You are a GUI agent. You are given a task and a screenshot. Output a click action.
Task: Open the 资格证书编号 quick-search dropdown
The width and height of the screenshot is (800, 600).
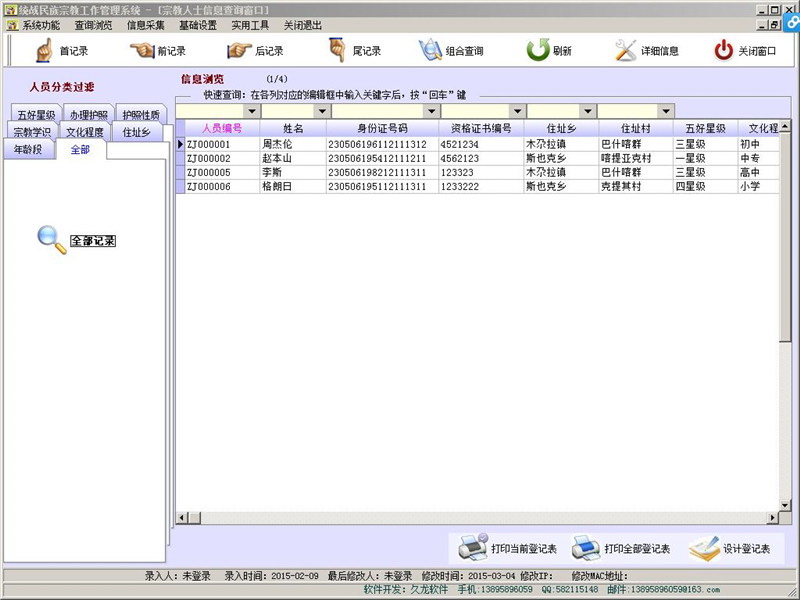[517, 111]
